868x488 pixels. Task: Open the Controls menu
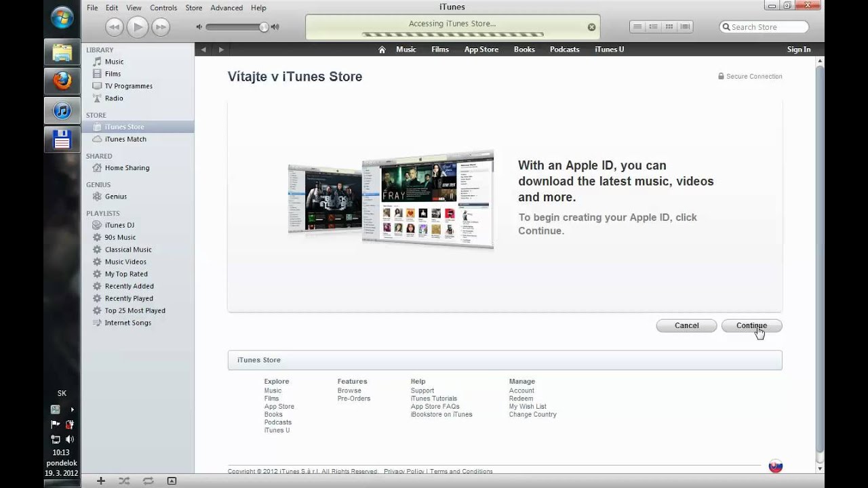pos(163,7)
